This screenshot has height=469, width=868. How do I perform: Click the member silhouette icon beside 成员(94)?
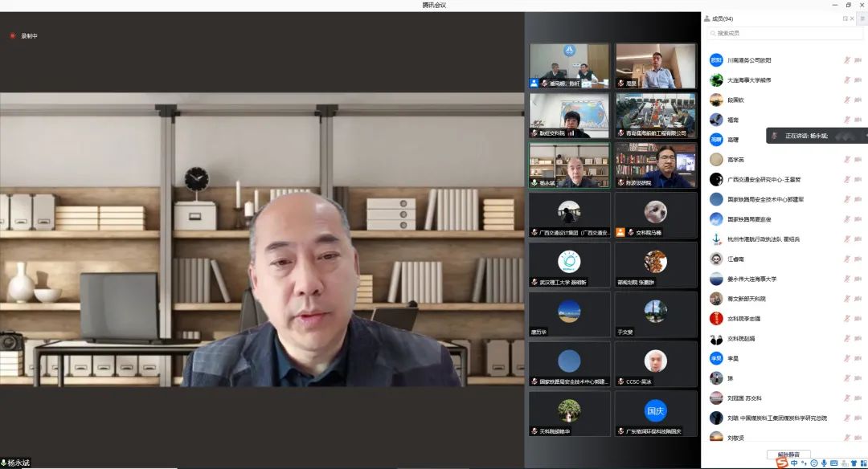point(706,18)
